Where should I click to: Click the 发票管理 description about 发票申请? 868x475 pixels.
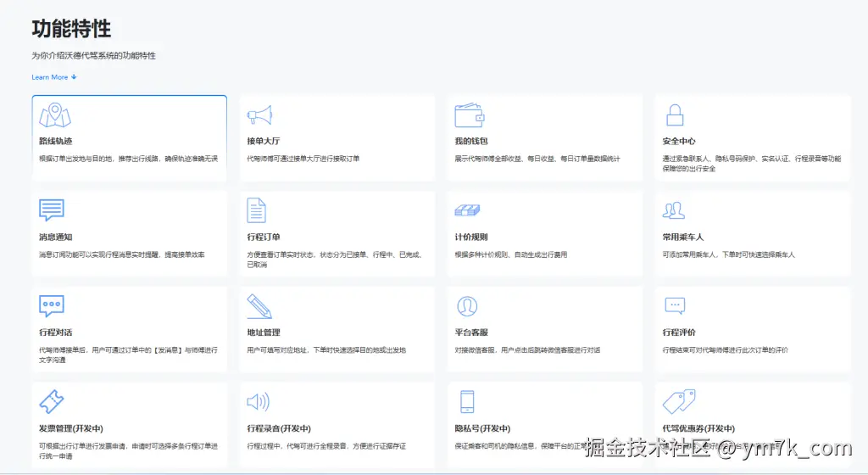[x=129, y=450]
